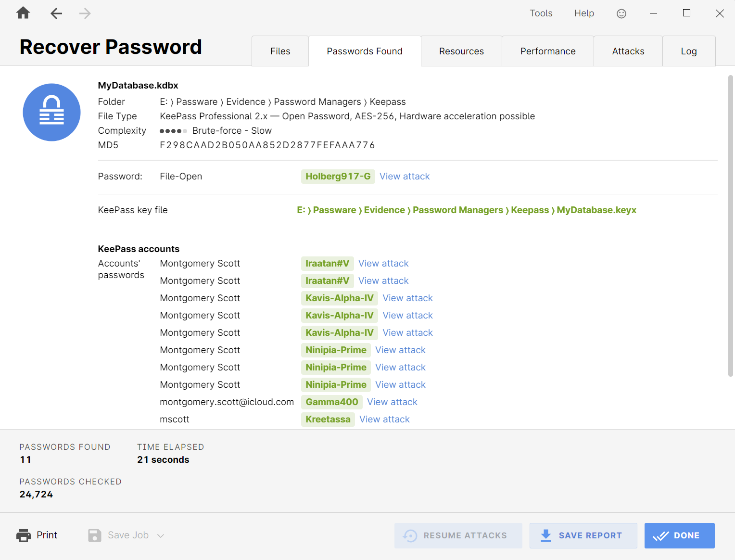The height and width of the screenshot is (560, 735).
Task: Select the Kreetassa password chip
Action: [328, 419]
